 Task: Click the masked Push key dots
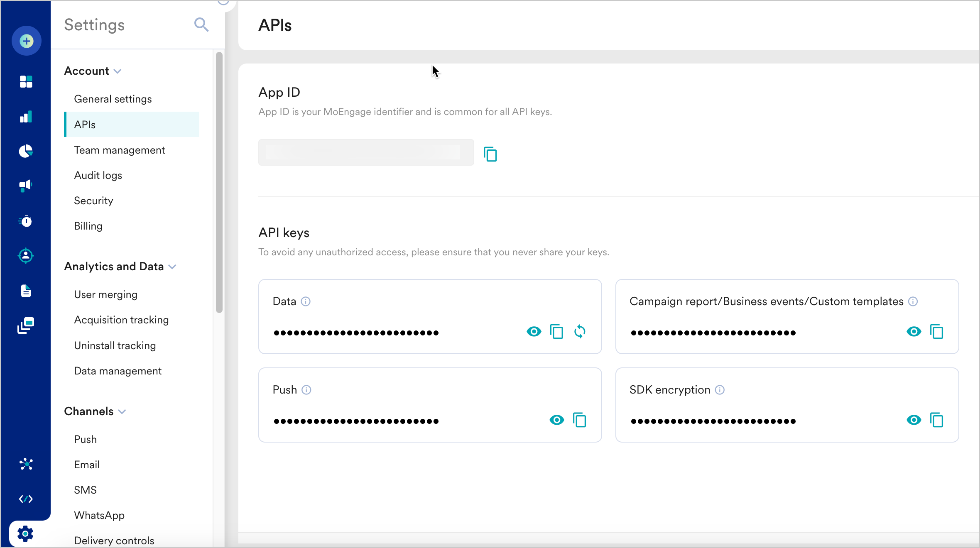tap(356, 421)
